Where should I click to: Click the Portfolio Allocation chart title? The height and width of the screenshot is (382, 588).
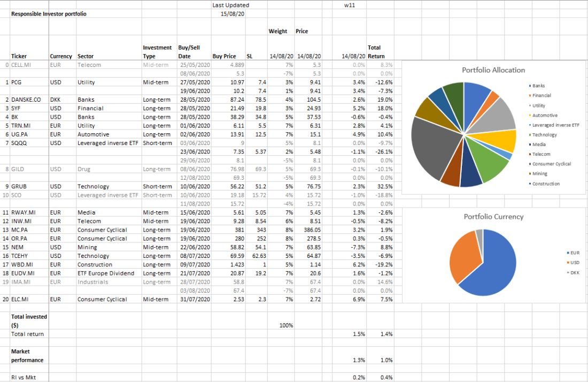[493, 70]
